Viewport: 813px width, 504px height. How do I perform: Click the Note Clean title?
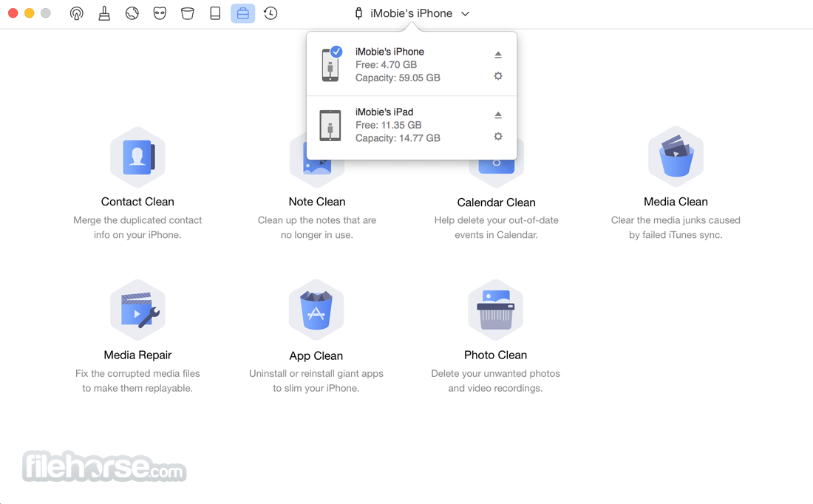(317, 202)
